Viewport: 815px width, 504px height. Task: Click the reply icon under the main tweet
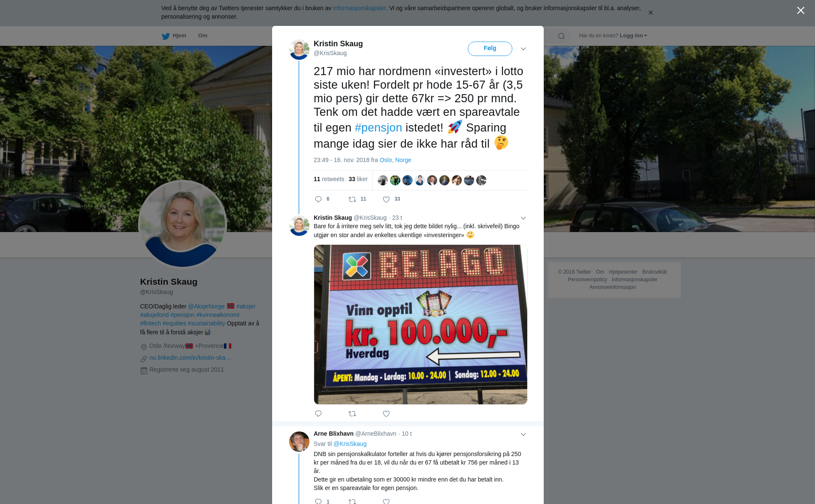(318, 199)
